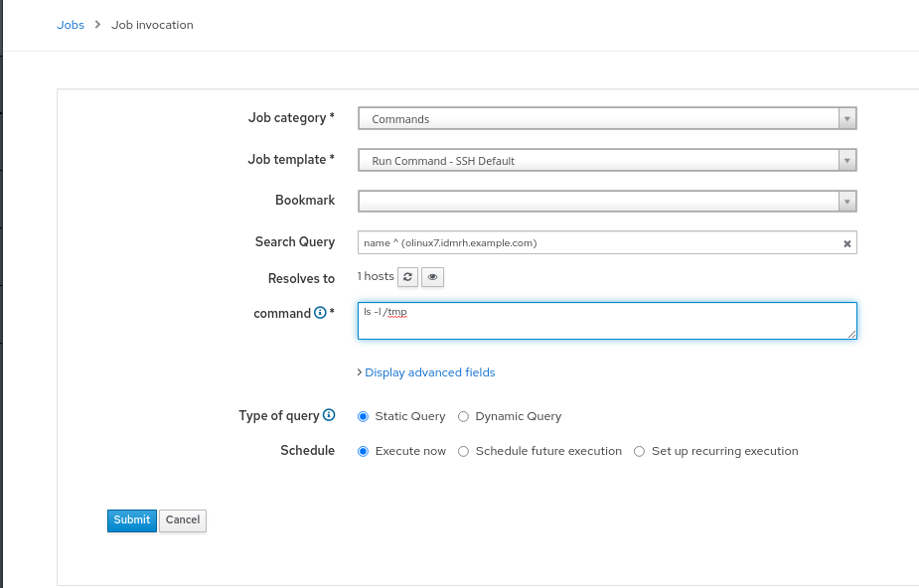Select the Dynamic Query option
Image resolution: width=919 pixels, height=588 pixels.
point(464,416)
